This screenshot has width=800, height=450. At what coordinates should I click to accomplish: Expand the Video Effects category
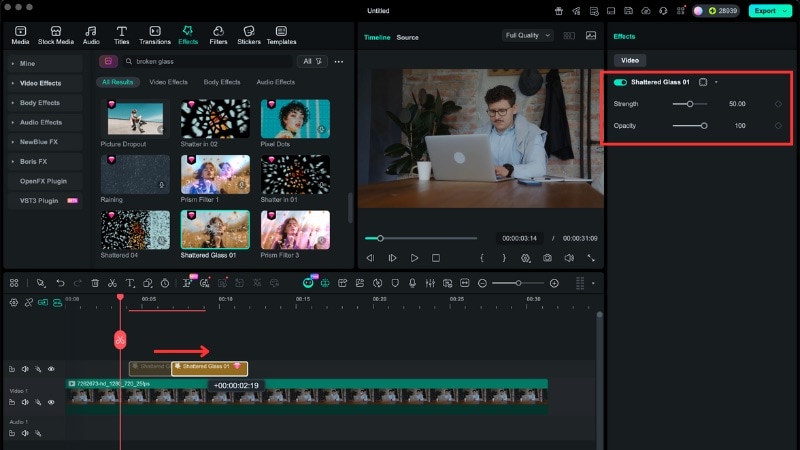coord(45,83)
